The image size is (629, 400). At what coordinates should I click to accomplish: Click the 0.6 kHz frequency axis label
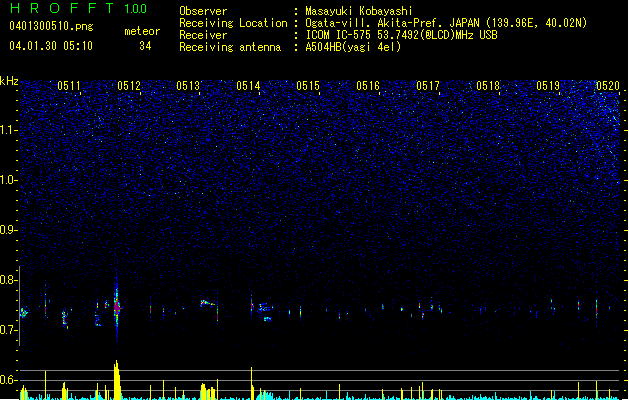click(9, 380)
